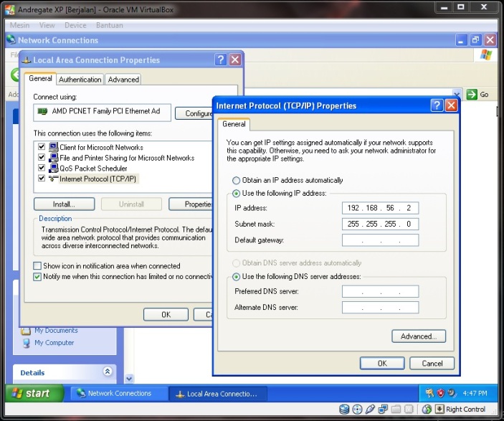Click the Subnet mask field
This screenshot has height=421, width=504.
click(x=380, y=224)
